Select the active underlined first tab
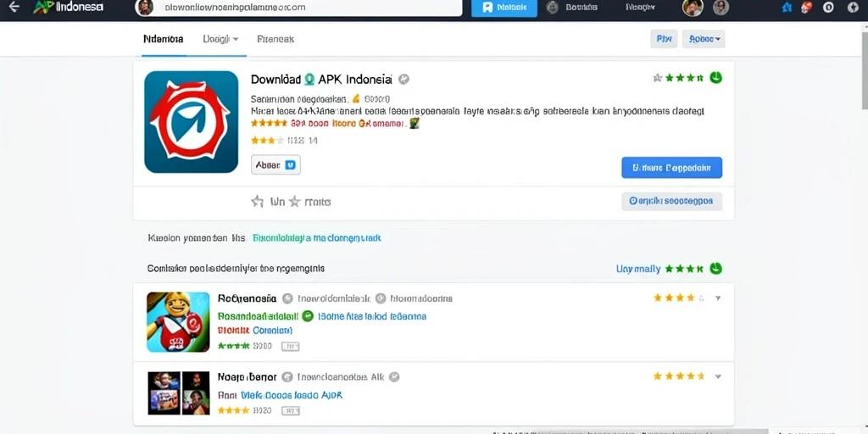This screenshot has width=868, height=434. click(x=164, y=39)
